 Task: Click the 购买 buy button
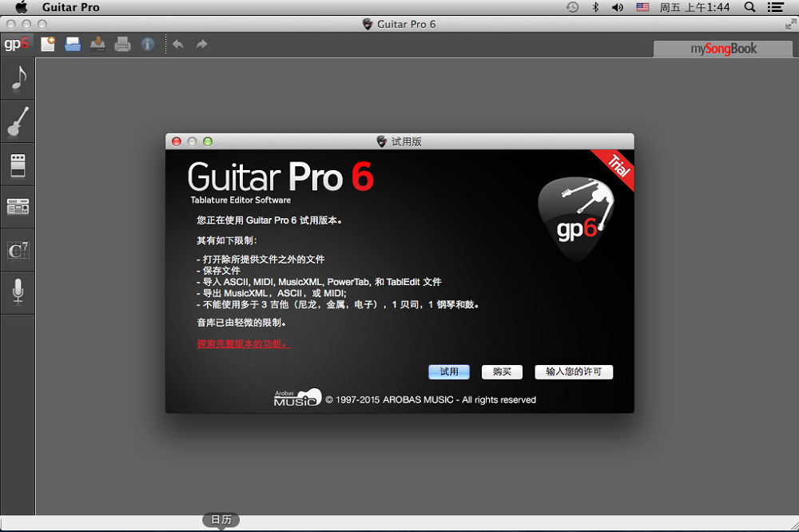point(502,372)
